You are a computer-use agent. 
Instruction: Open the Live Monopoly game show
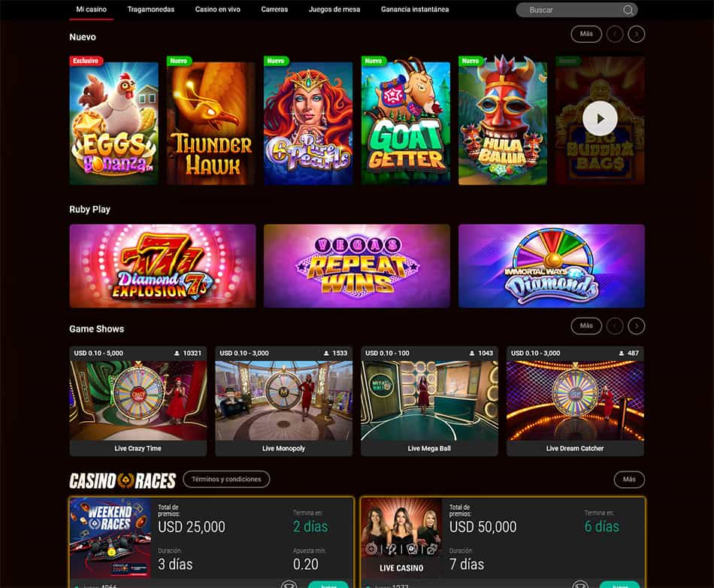283,401
